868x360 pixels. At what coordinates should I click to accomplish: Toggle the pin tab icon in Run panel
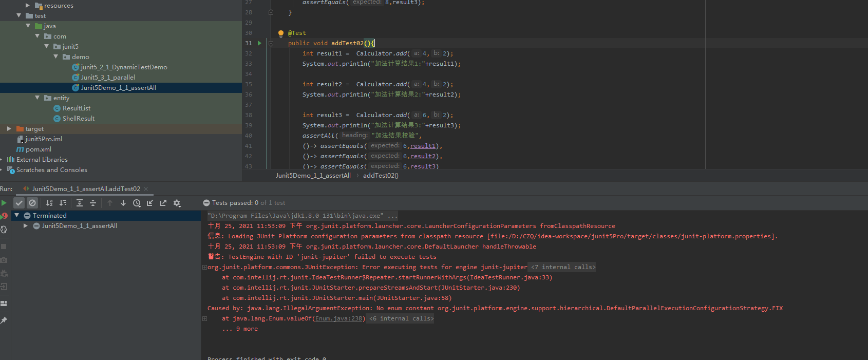[4, 320]
